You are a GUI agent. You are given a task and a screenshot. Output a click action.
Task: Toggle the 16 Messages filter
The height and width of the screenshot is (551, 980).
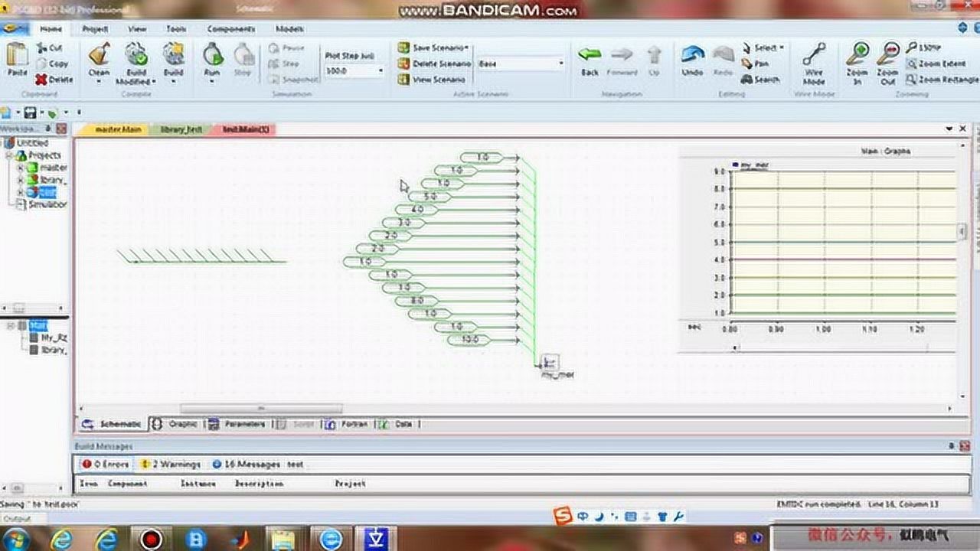247,464
